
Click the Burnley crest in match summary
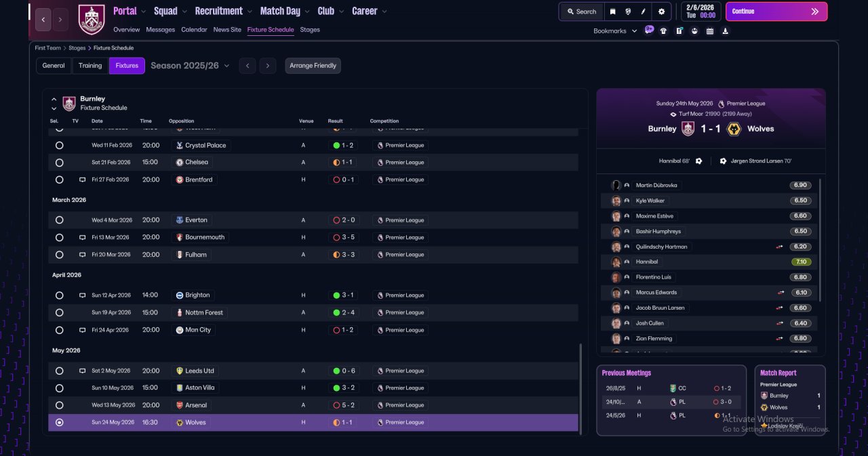coord(688,129)
